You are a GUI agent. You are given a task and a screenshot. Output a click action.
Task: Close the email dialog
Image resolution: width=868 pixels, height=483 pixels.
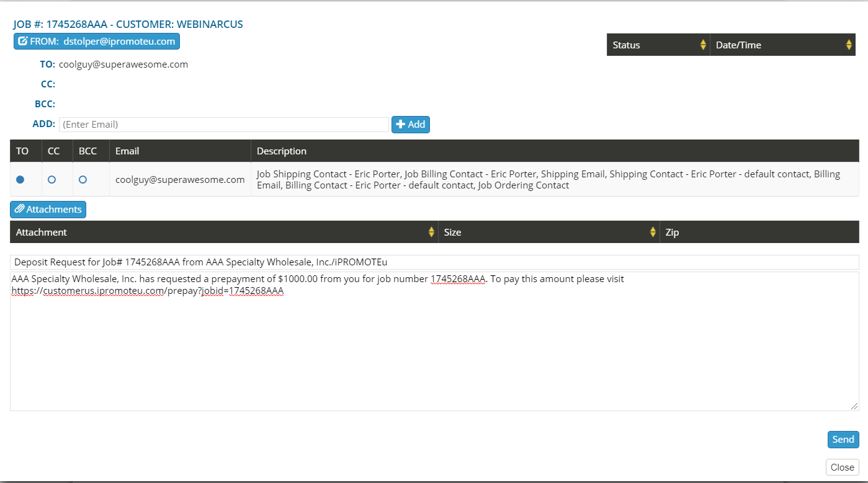point(842,467)
